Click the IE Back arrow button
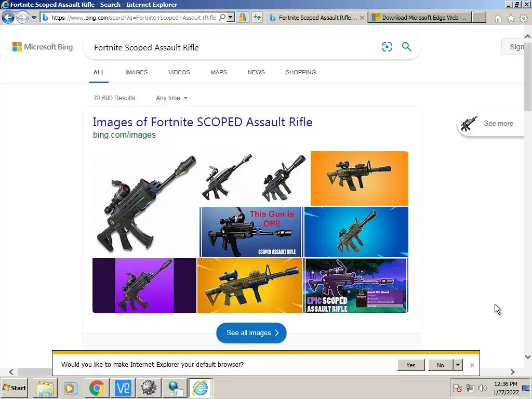Image resolution: width=532 pixels, height=399 pixels. click(8, 17)
